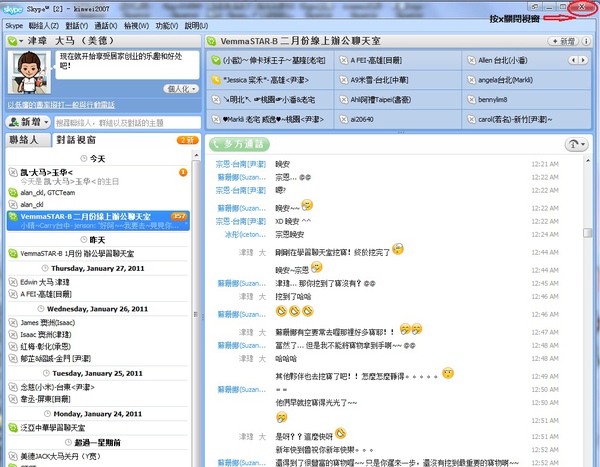Open the 泛亞中華學習聊天室 conversation
The image size is (600, 467).
[x=98, y=428]
